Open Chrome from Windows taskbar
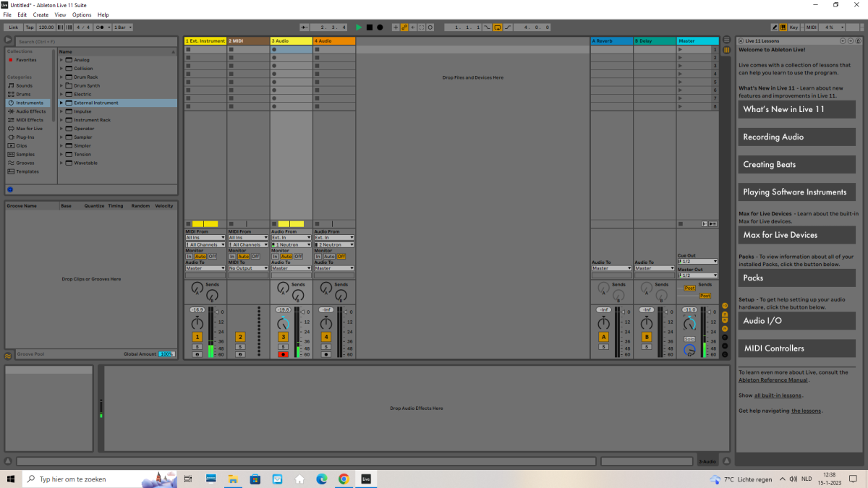868x488 pixels. (344, 479)
